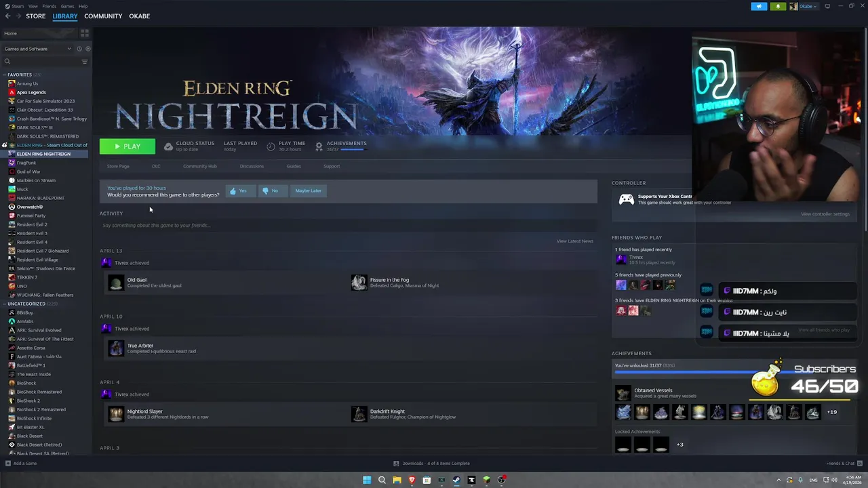Switch to the Community tab
The height and width of the screenshot is (488, 868).
pos(103,16)
